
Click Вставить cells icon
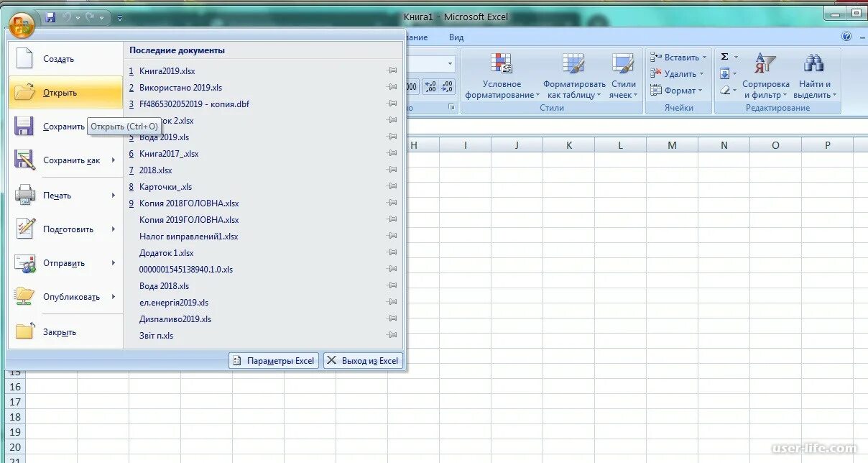[x=656, y=57]
